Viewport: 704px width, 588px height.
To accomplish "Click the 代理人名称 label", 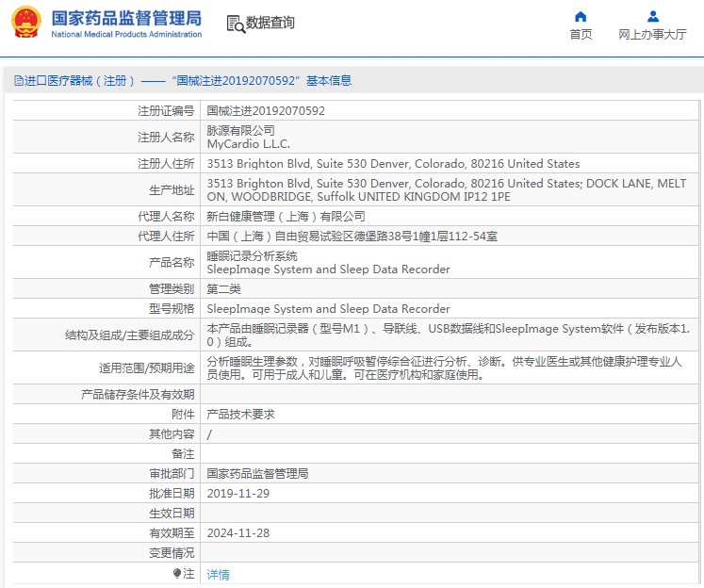I will click(166, 217).
